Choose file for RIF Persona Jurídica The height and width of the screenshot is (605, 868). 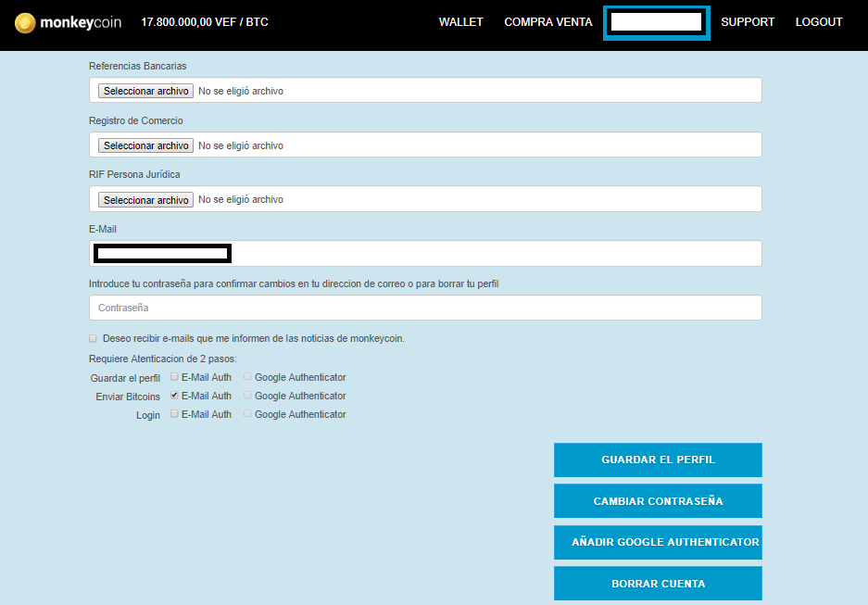[x=146, y=200]
